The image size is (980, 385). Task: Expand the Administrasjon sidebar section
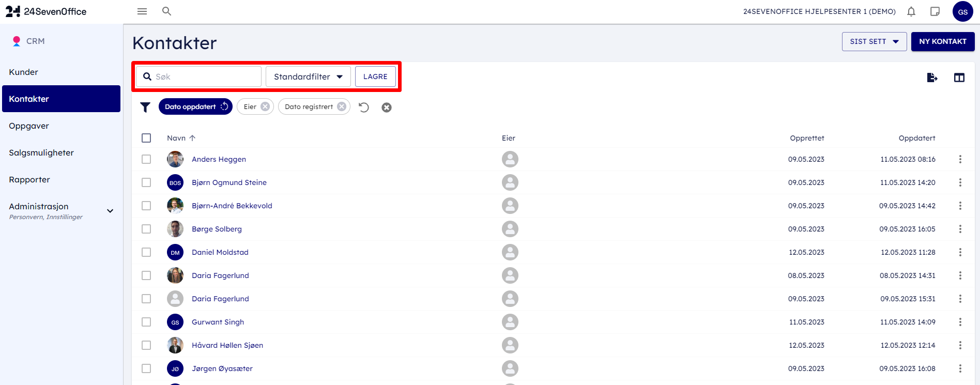point(110,211)
